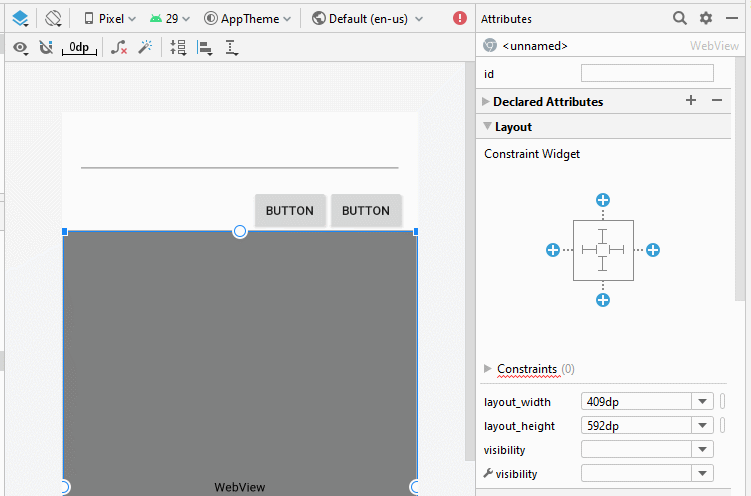Edit the layout_height 592dp field
The width and height of the screenshot is (751, 496).
(x=636, y=425)
